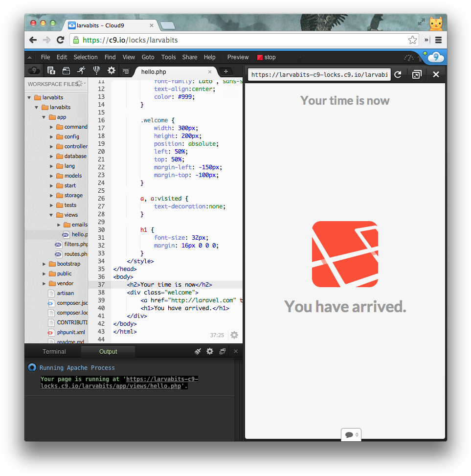This screenshot has height=476, width=471.
Task: Open the Share menu
Action: click(190, 57)
